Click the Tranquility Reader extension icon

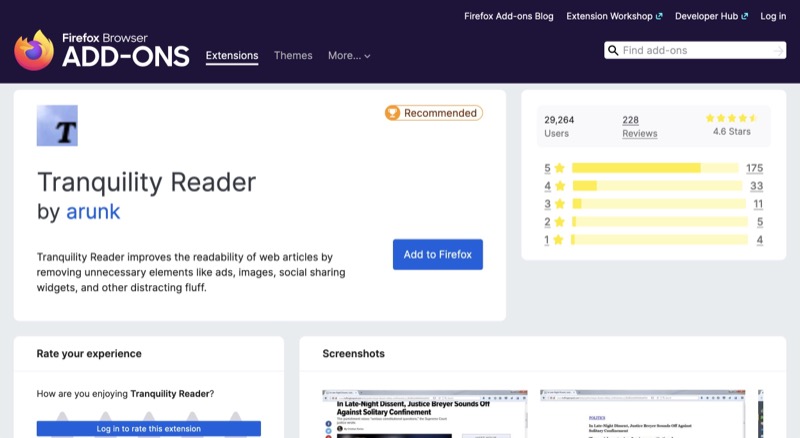(x=57, y=126)
